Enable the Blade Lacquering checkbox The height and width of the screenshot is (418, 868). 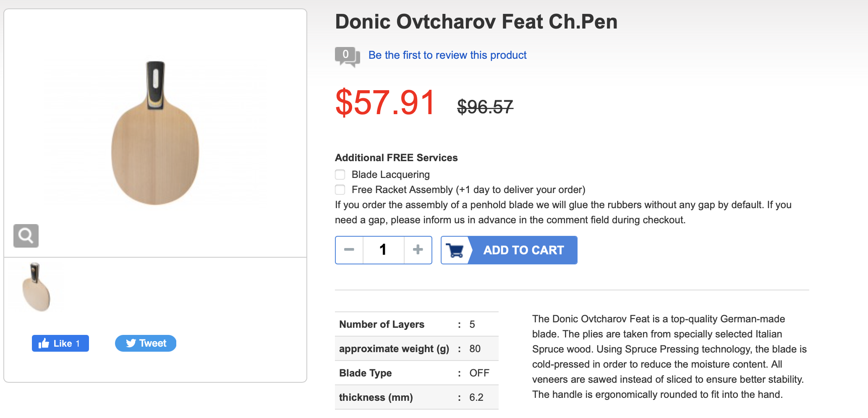(x=340, y=175)
